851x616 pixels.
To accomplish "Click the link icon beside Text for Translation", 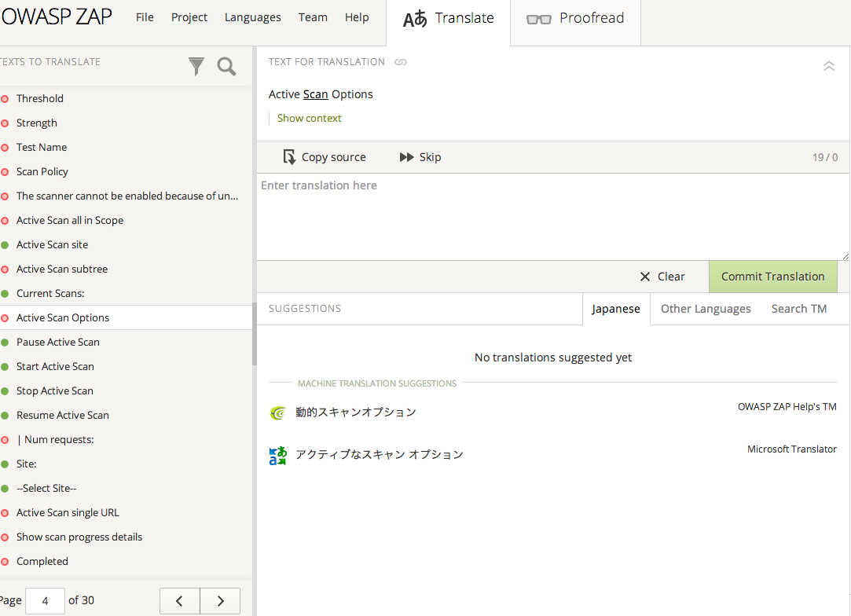I will 401,62.
